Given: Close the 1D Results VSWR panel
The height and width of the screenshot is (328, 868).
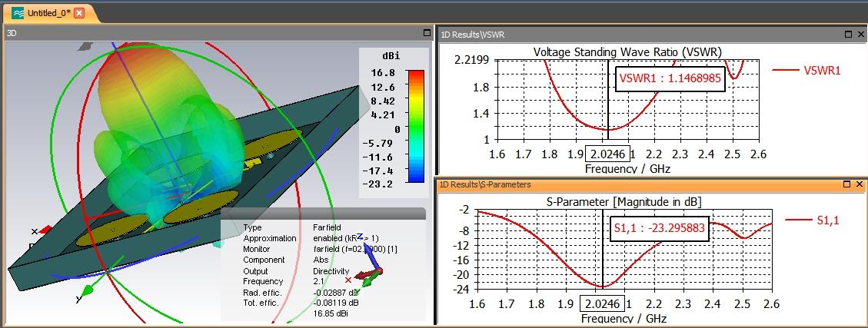Looking at the screenshot, I should (860, 35).
